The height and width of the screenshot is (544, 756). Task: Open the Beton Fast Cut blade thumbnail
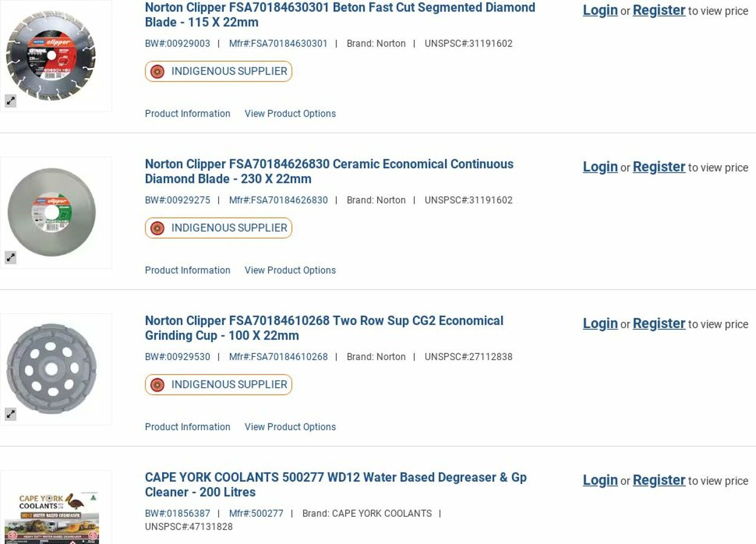click(51, 54)
